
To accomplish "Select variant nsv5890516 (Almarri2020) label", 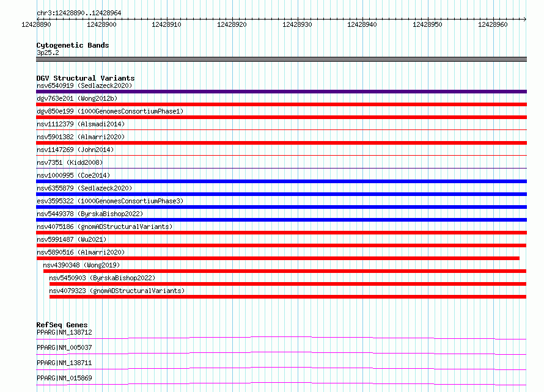I will coord(81,252).
